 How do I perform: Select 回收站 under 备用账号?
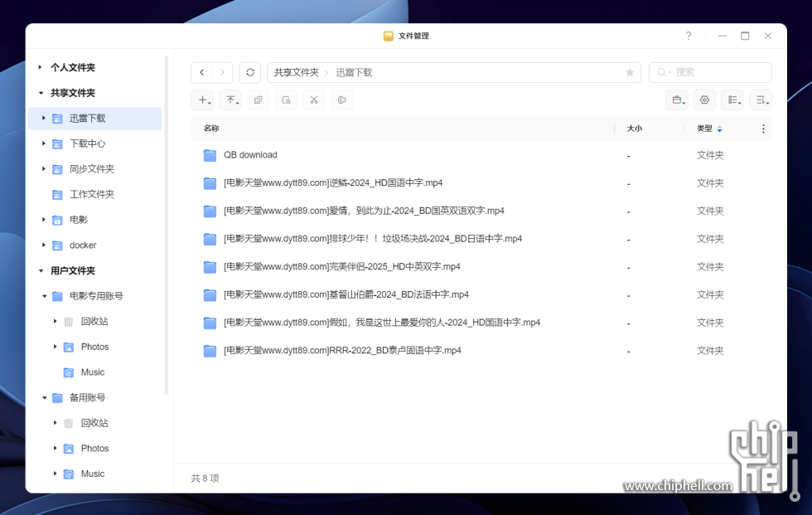coord(94,423)
